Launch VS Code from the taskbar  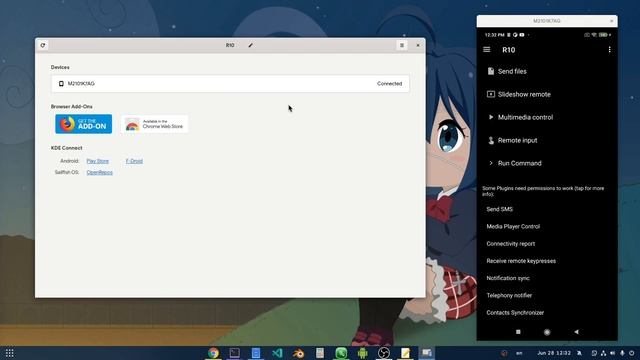coord(277,353)
